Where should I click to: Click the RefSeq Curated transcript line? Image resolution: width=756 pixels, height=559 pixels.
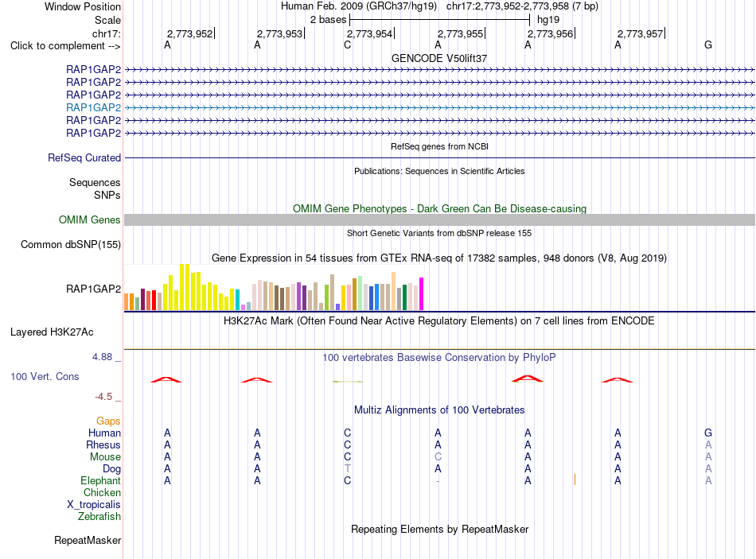coord(439,157)
